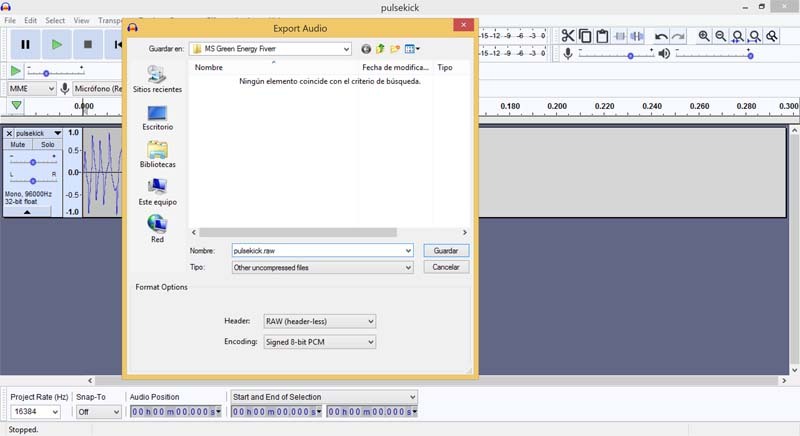Click the Fit Selection zoom icon
Viewport: 800px width, 436px height.
point(738,36)
